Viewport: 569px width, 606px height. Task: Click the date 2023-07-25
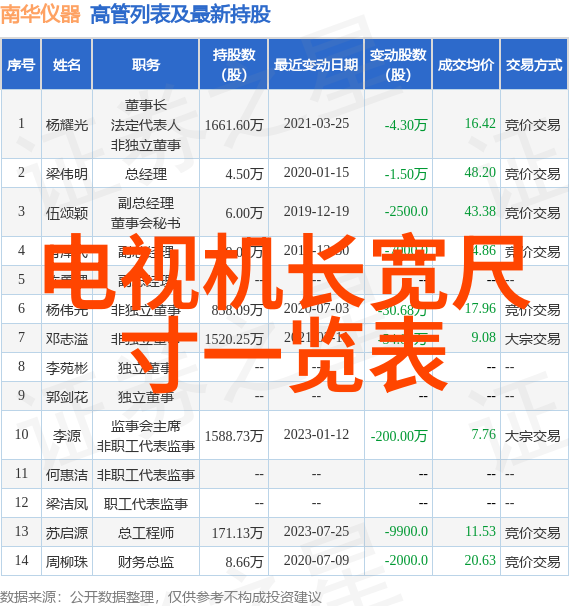click(316, 531)
